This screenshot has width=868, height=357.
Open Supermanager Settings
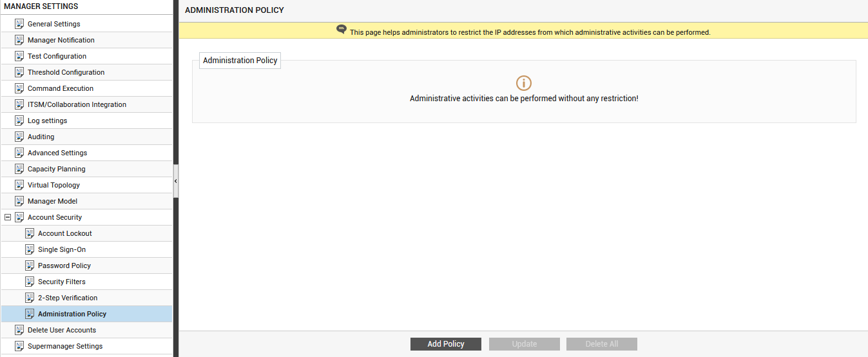65,346
